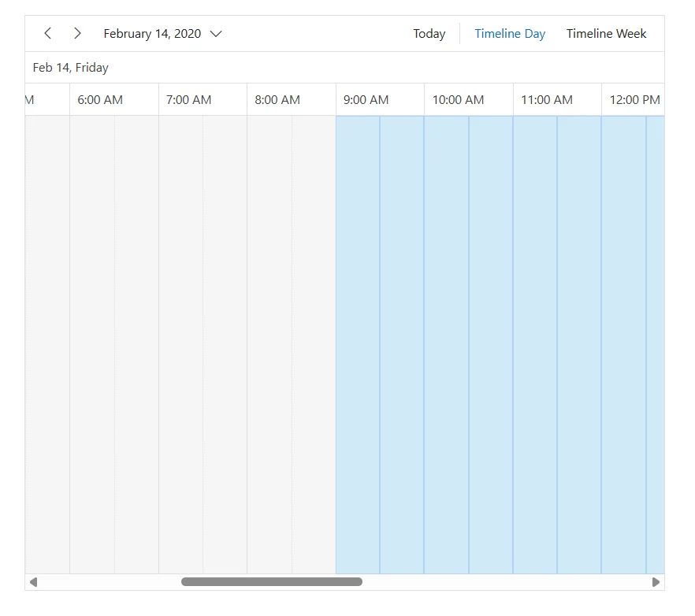Select the 11:00 AM first half-hour cell

pos(535,345)
